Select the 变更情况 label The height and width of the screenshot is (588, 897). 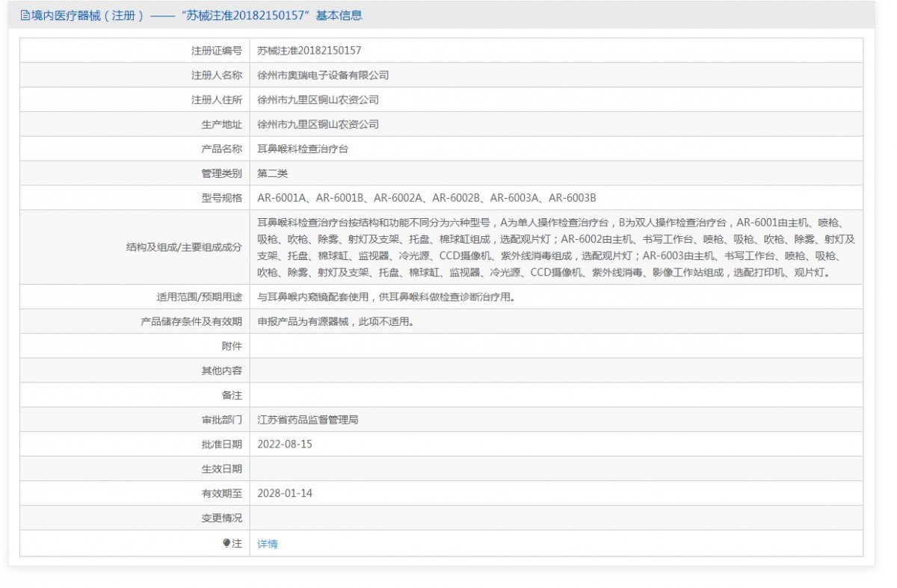(222, 519)
